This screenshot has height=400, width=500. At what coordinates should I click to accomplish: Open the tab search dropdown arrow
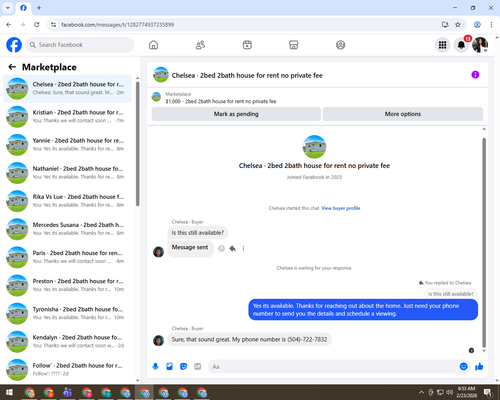pyautogui.click(x=8, y=8)
